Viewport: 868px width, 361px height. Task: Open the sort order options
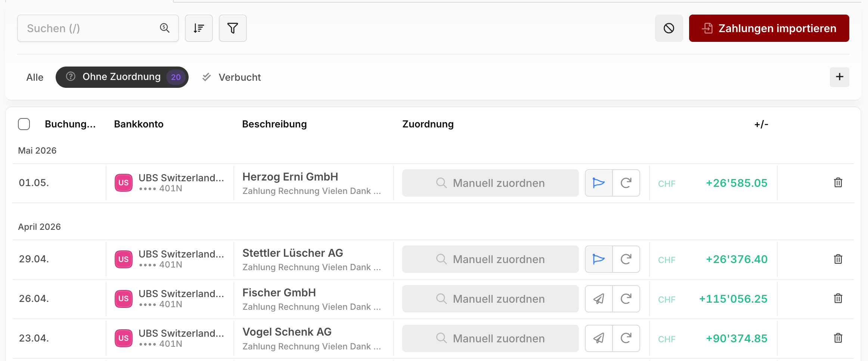[199, 28]
